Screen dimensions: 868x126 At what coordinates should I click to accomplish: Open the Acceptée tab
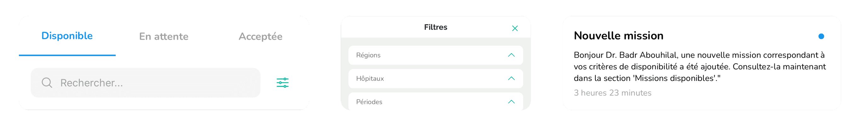[x=260, y=37]
